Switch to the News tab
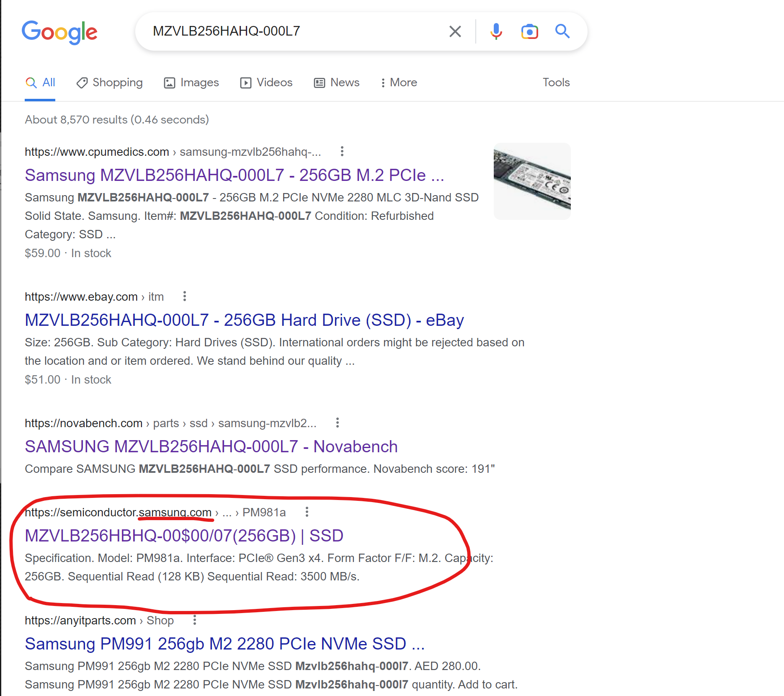The image size is (784, 696). (x=337, y=82)
